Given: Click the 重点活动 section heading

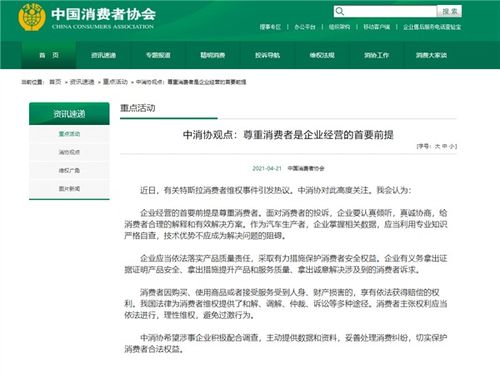Looking at the screenshot, I should point(138,108).
